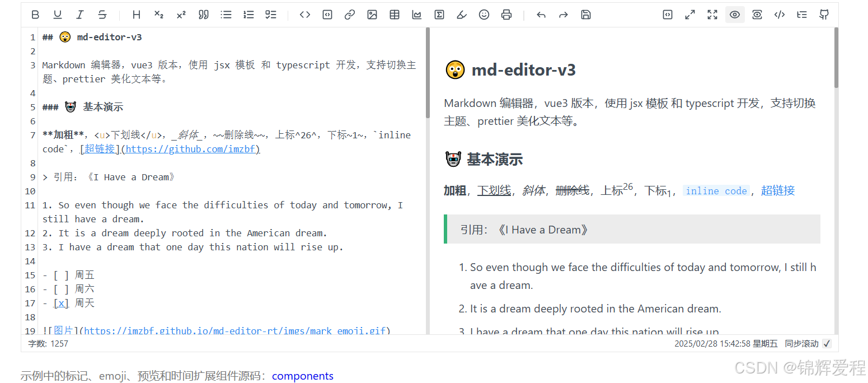Click editor line 'I have a dream that one day'

[x=193, y=247]
